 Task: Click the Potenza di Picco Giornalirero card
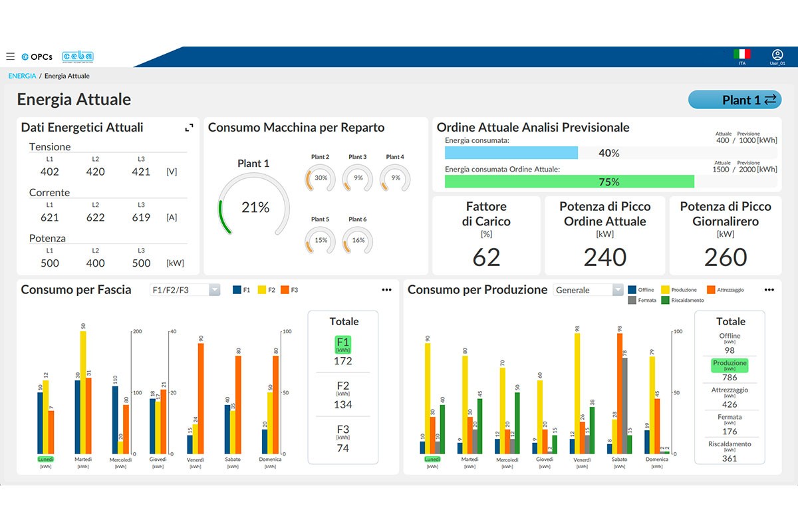(726, 235)
